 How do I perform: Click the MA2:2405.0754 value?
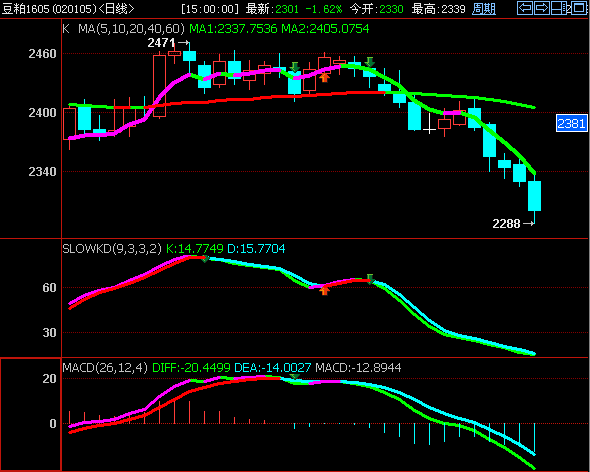pos(325,29)
